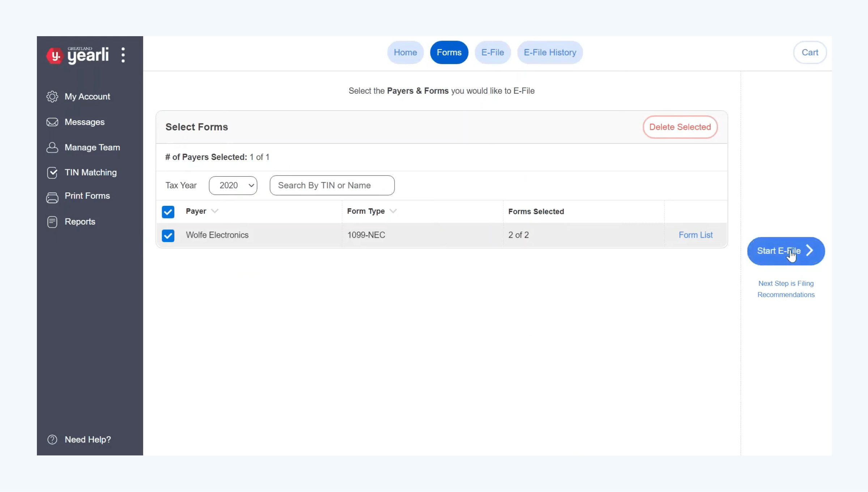The height and width of the screenshot is (492, 868).
Task: Click the Print Forms printer icon
Action: tap(52, 197)
